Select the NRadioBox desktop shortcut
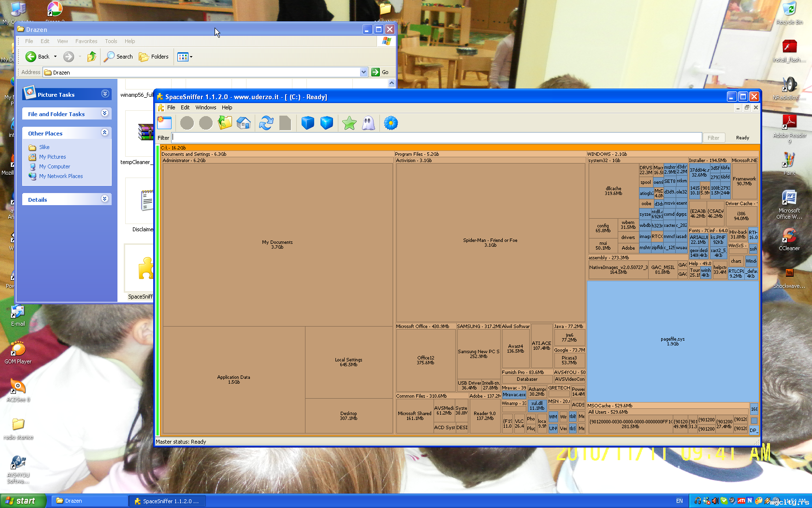 [x=789, y=89]
